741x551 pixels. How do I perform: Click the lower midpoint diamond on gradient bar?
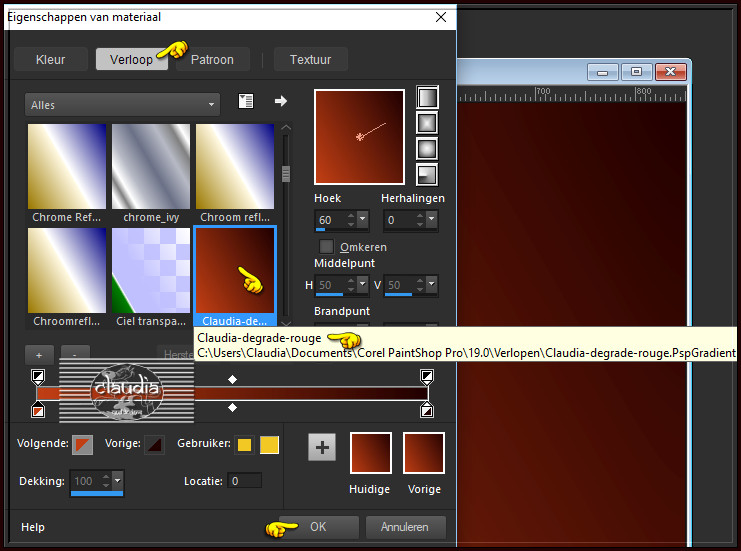coord(232,407)
